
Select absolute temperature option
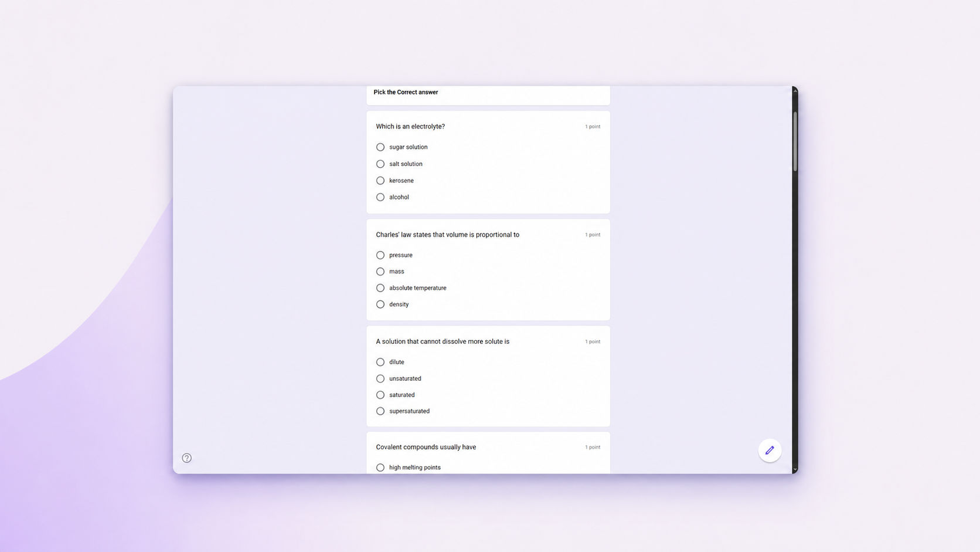click(x=380, y=288)
